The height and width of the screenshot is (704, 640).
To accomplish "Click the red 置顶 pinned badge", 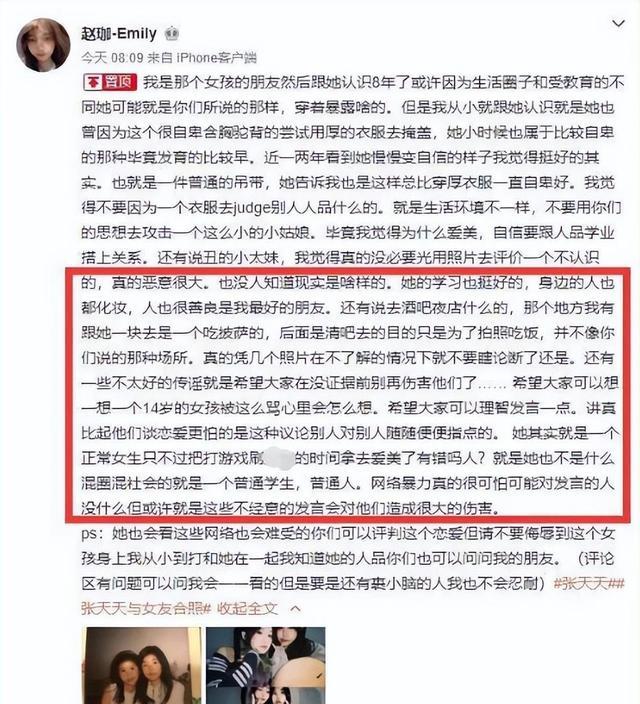I will [110, 83].
